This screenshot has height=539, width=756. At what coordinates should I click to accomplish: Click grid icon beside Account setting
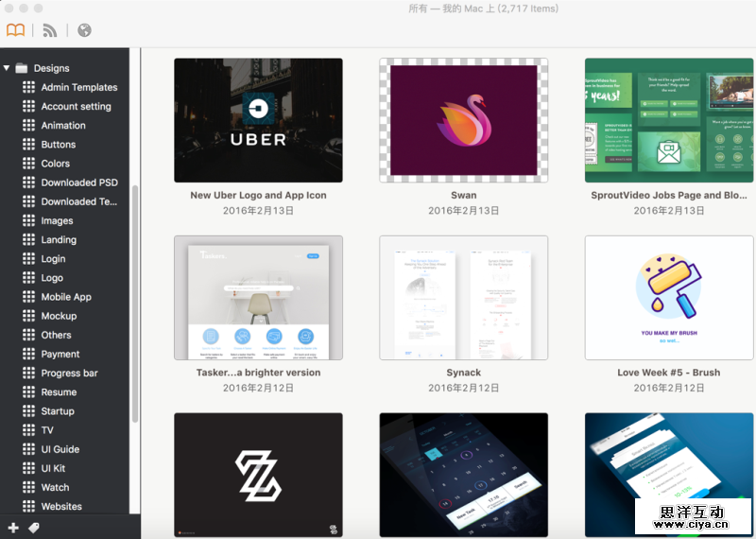pyautogui.click(x=28, y=106)
